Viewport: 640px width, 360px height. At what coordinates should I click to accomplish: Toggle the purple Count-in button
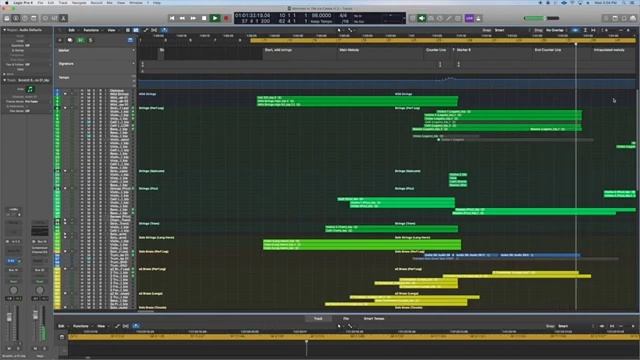(469, 18)
